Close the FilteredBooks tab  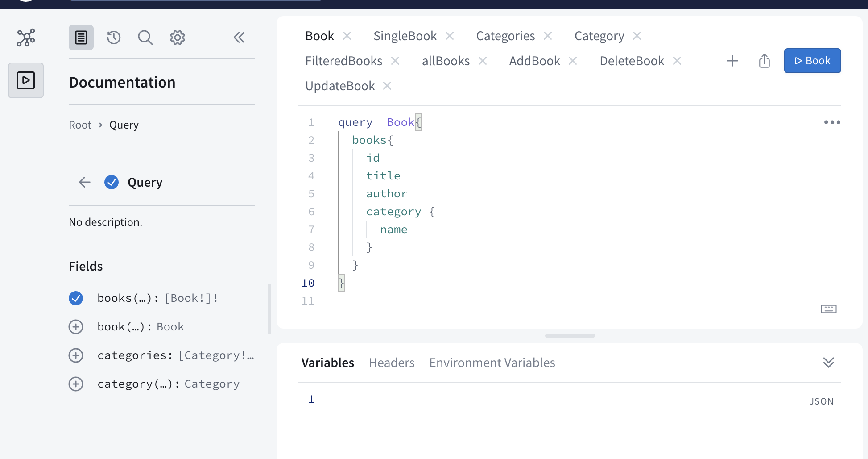pos(395,61)
